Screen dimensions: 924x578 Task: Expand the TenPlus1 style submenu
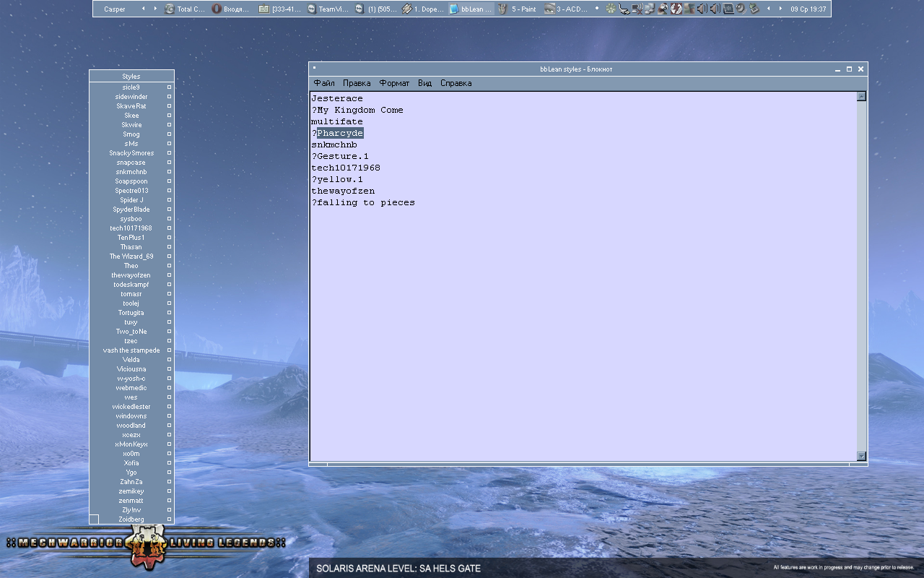(x=170, y=238)
